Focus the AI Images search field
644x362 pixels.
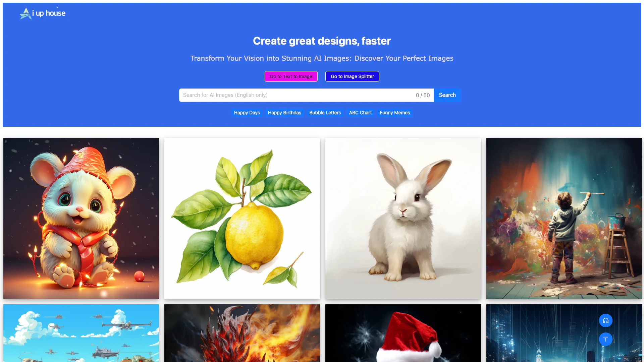(306, 95)
